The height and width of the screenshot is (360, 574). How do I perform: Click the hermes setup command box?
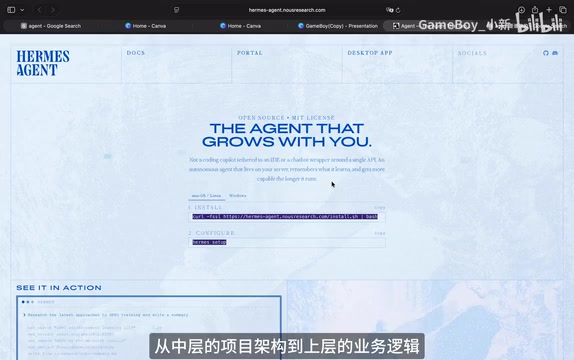point(287,242)
